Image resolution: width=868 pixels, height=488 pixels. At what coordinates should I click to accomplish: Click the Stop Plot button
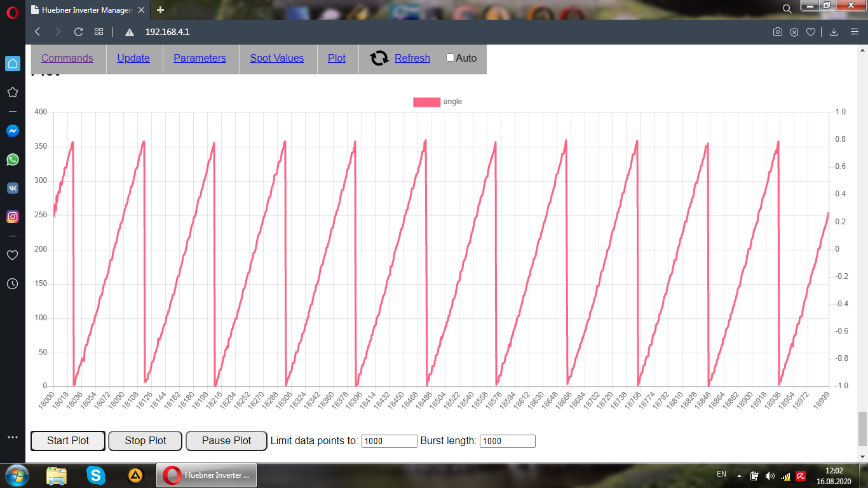146,441
